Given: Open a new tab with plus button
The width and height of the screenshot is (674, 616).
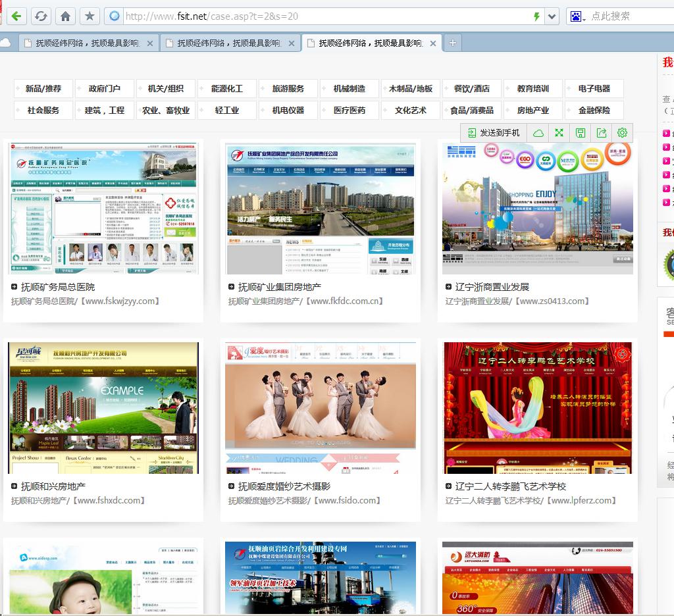Looking at the screenshot, I should pyautogui.click(x=453, y=43).
